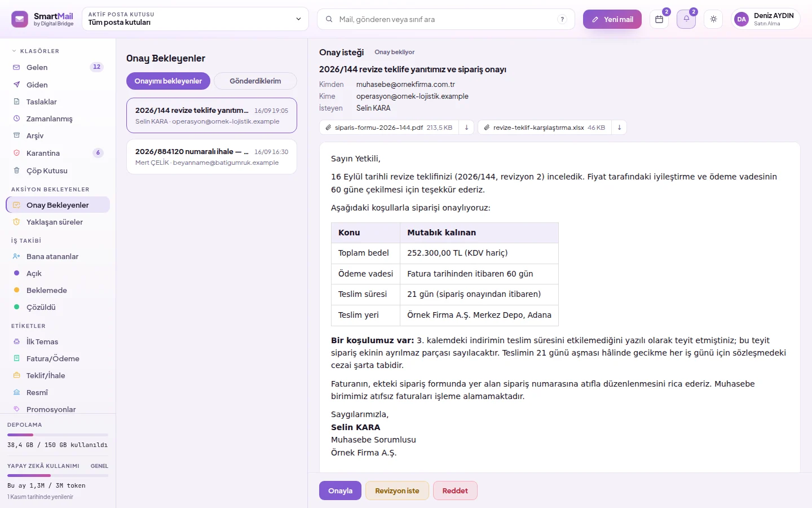Viewport: 812px width, 508px height.
Task: Open Deniz AYDIN user account menu
Action: pyautogui.click(x=765, y=19)
